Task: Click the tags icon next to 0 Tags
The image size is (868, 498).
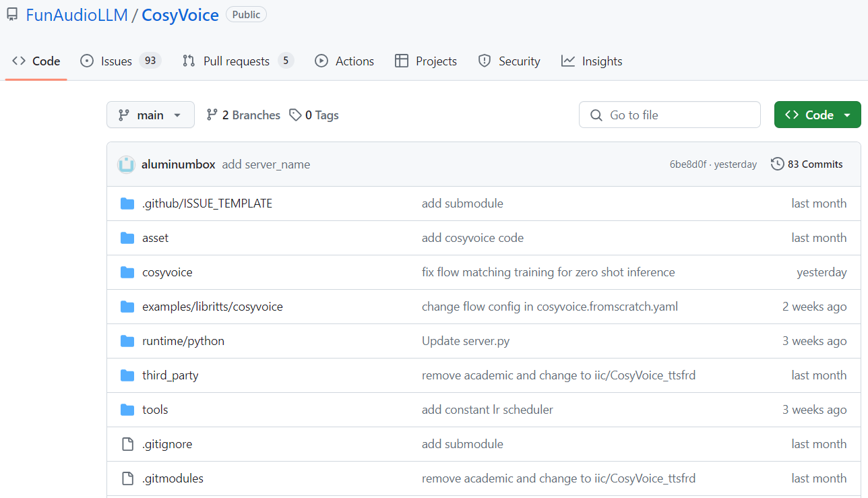Action: pos(295,115)
